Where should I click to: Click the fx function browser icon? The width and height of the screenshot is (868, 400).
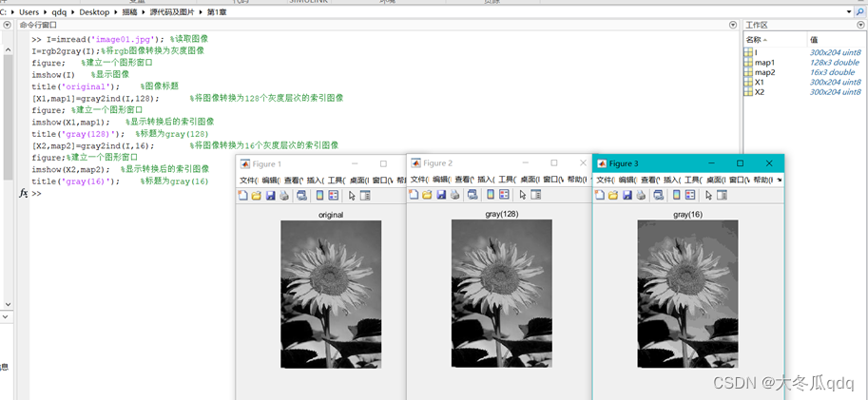click(x=23, y=193)
